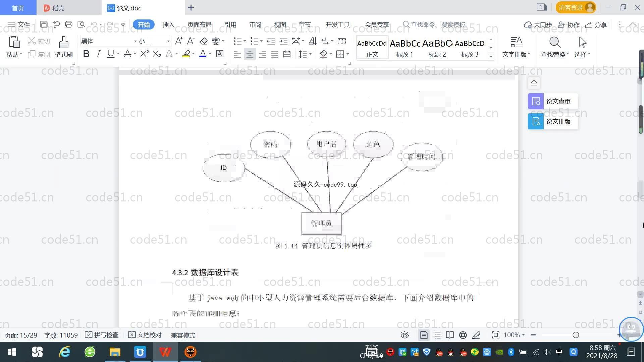Apply underline to text

point(110,54)
